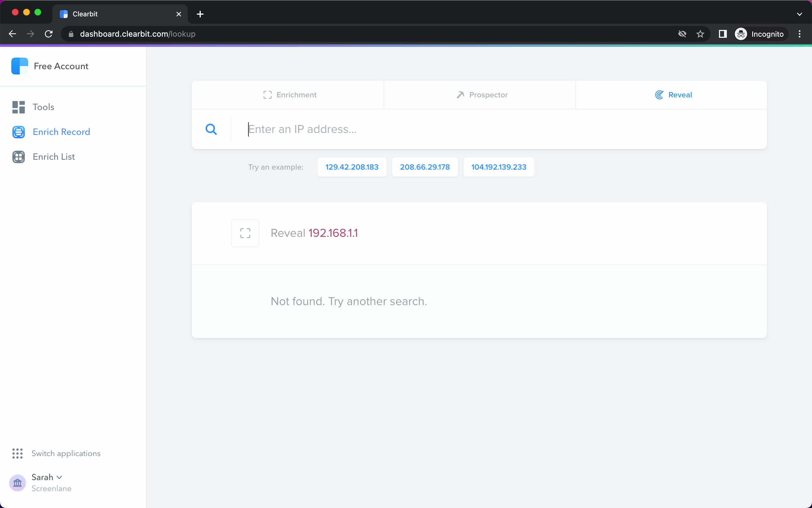Open the Chrome three-dot menu
The height and width of the screenshot is (508, 812).
(x=800, y=34)
